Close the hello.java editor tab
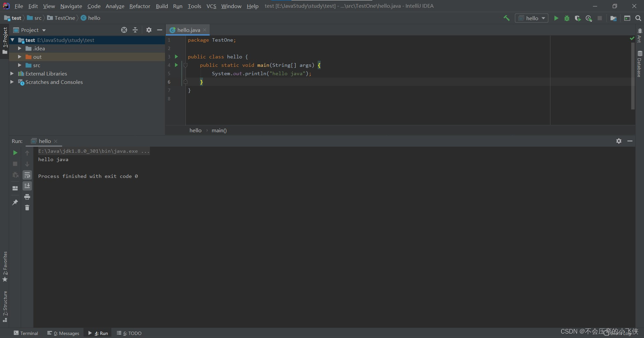Screen dimensions: 644x338 [205, 30]
